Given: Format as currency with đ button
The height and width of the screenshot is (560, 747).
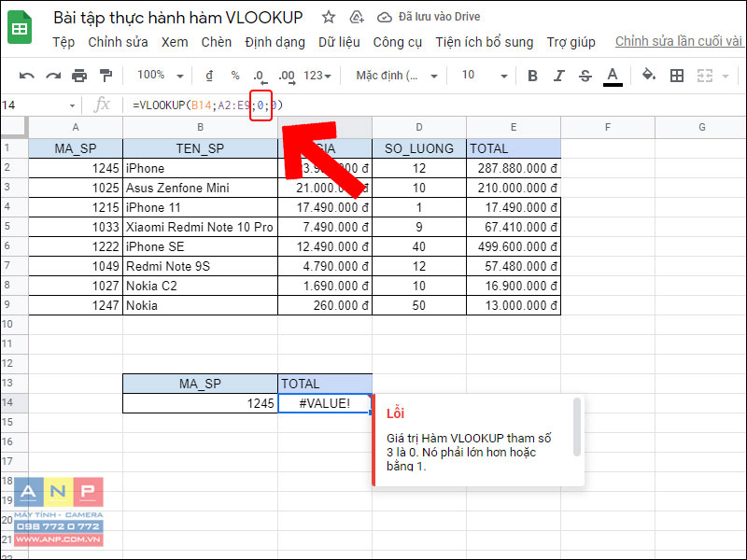Looking at the screenshot, I should coord(209,76).
